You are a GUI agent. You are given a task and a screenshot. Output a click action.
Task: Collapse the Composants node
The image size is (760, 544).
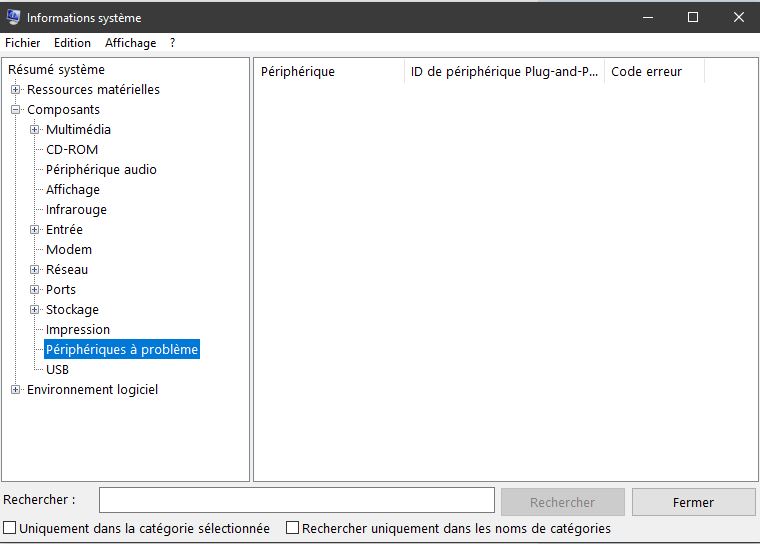pos(16,110)
